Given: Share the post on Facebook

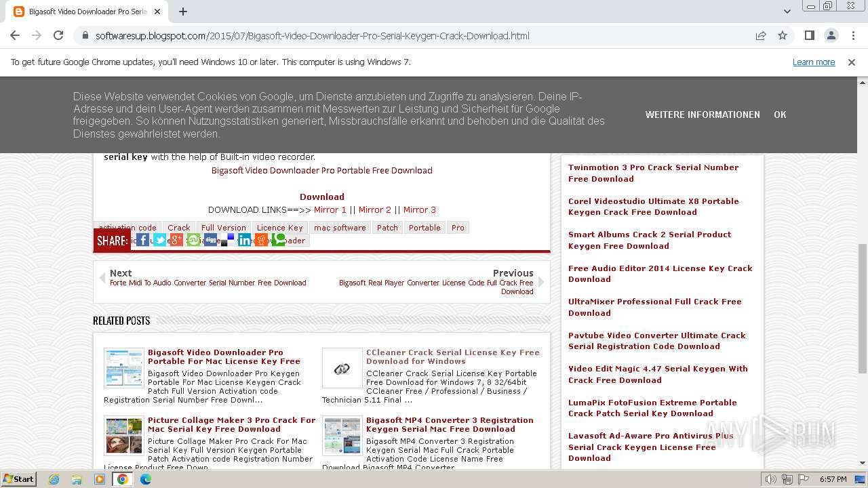Looking at the screenshot, I should 143,240.
